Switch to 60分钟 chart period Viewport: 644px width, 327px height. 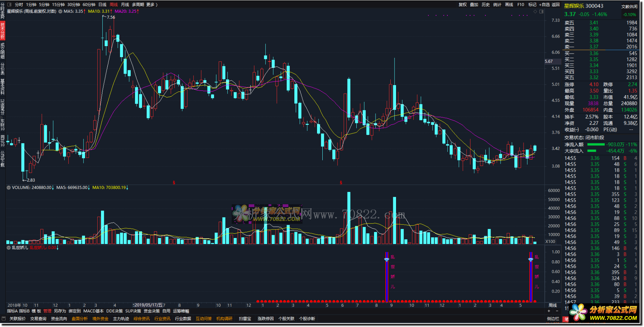click(89, 5)
